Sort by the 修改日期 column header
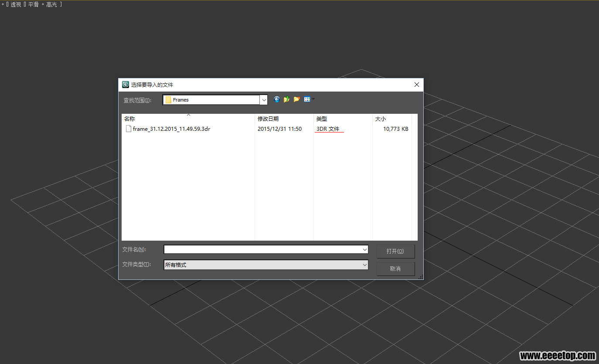Viewport: 599px width, 364px height. pyautogui.click(x=284, y=119)
